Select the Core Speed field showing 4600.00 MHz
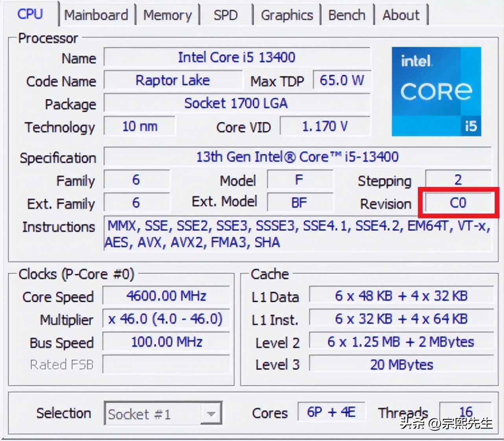Screen dimensions: 504x441 point(166,296)
